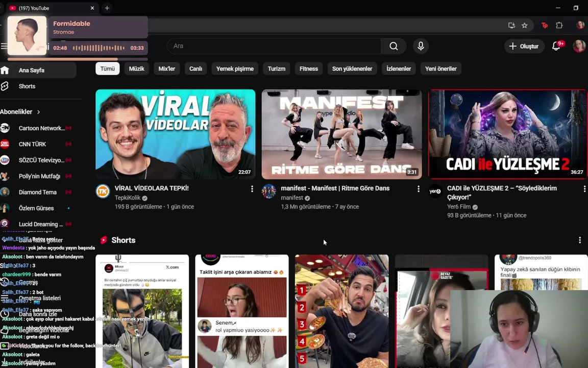Open video title VİRAL VİDEOLARA TEPKİ!

[152, 188]
